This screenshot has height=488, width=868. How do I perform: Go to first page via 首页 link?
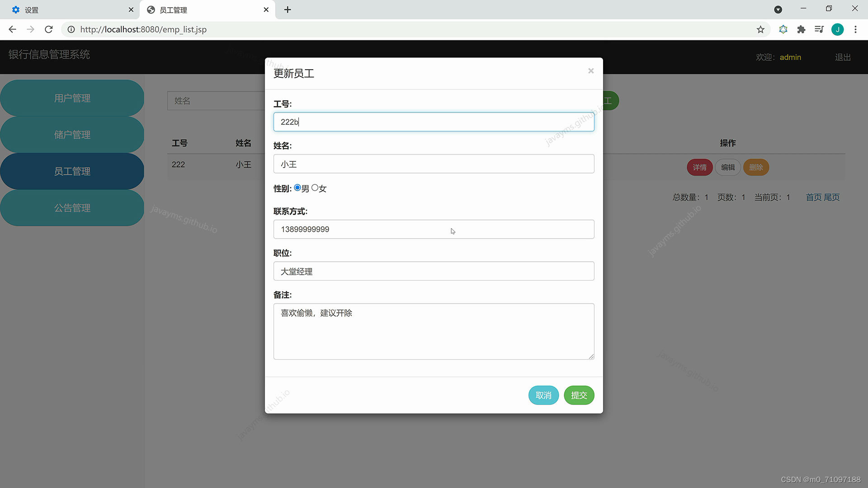click(813, 197)
